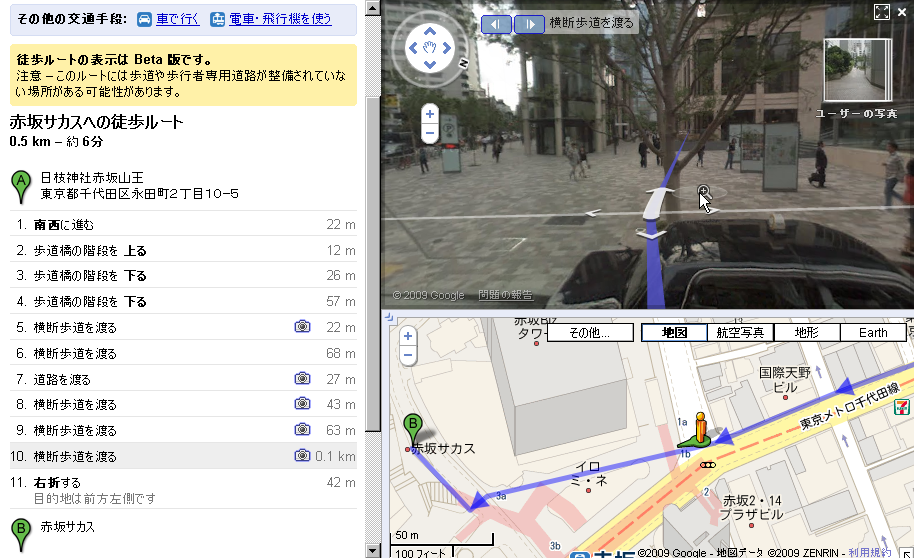Click the green B marker beside 赤坂サカス in list
Image resolution: width=914 pixels, height=558 pixels.
coord(21,534)
